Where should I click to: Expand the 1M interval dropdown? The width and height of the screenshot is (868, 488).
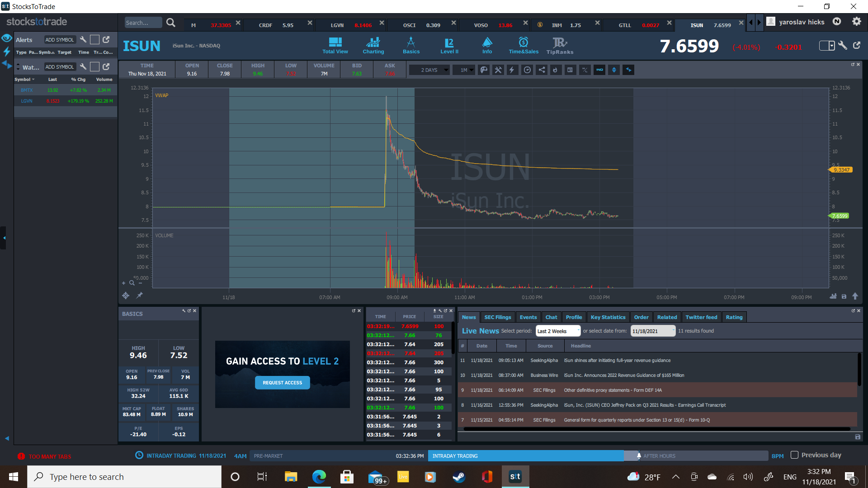[x=466, y=70]
